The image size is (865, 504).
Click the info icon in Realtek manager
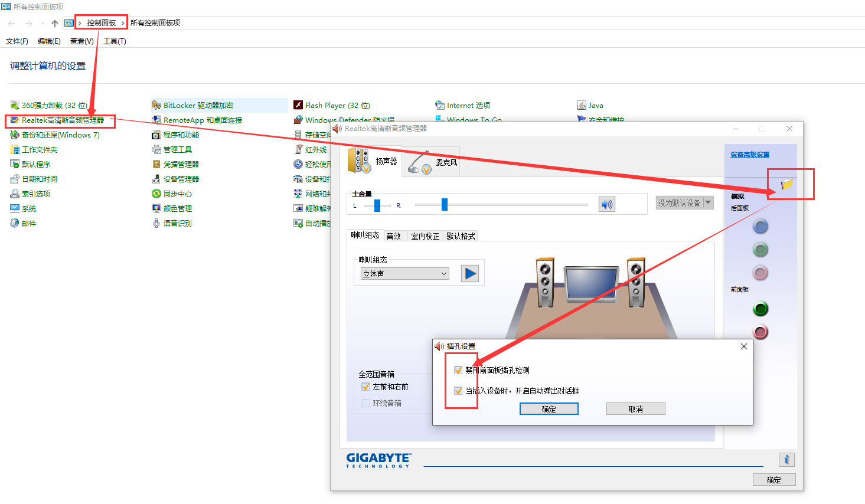click(x=786, y=460)
